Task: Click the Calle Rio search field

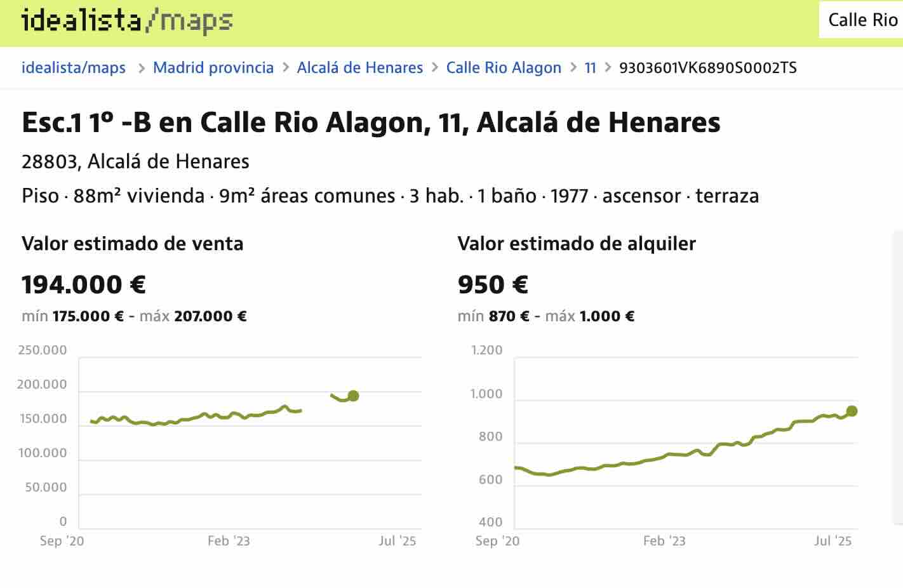Action: point(862,20)
